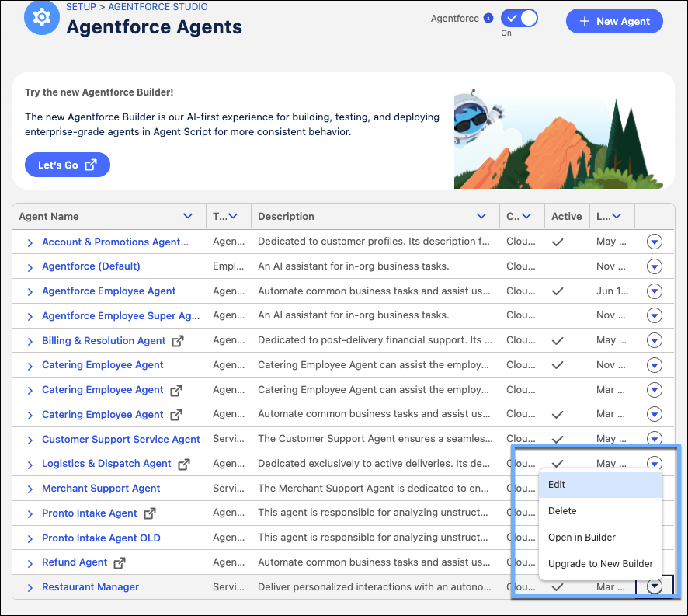The height and width of the screenshot is (616, 688).
Task: Click the Setup gear icon
Action: point(42,18)
